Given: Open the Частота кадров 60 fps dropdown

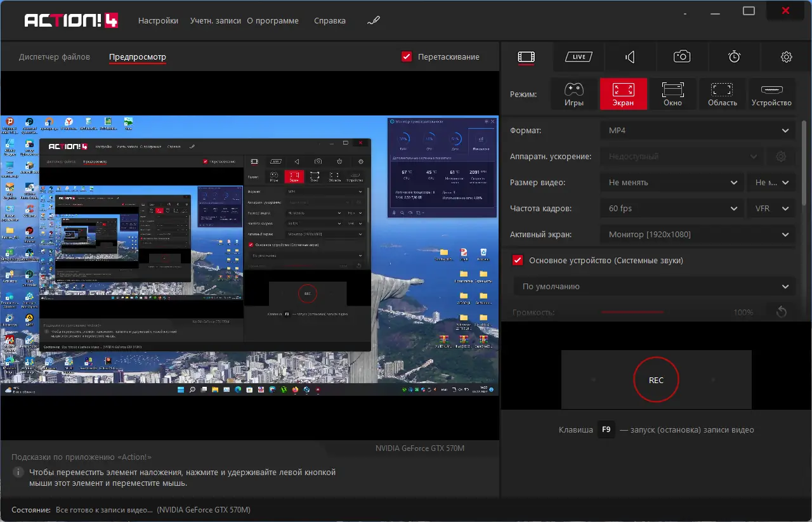Looking at the screenshot, I should tap(672, 209).
